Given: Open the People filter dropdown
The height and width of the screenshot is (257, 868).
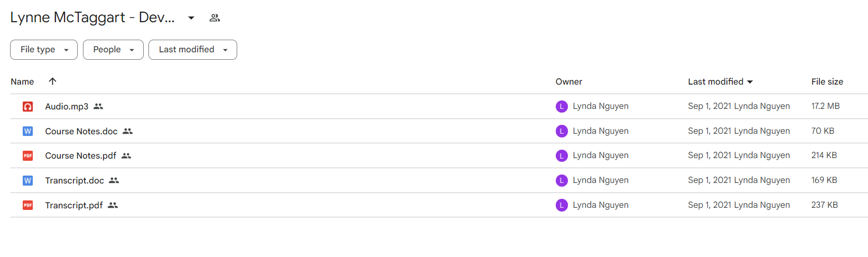Looking at the screenshot, I should tap(113, 50).
